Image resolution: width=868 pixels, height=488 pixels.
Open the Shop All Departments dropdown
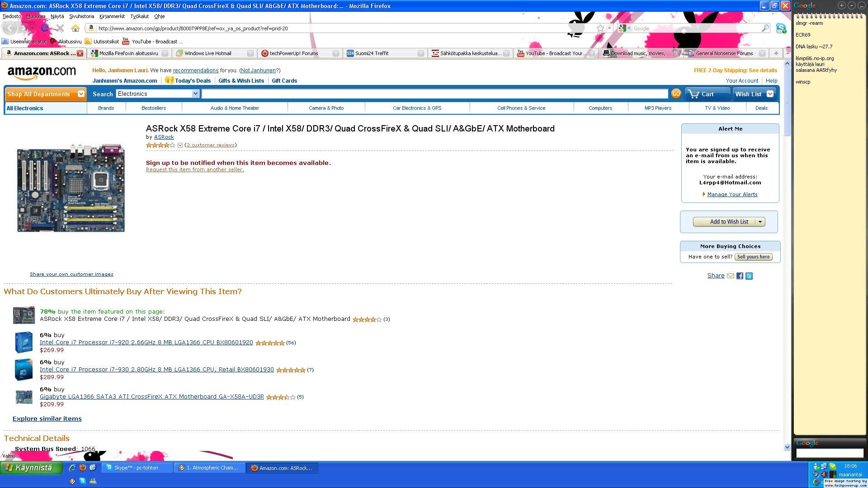45,94
